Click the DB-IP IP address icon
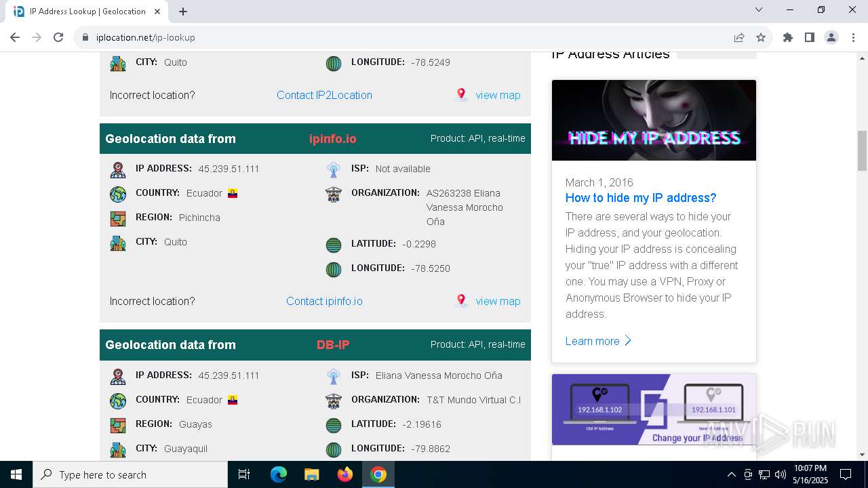 [x=118, y=376]
